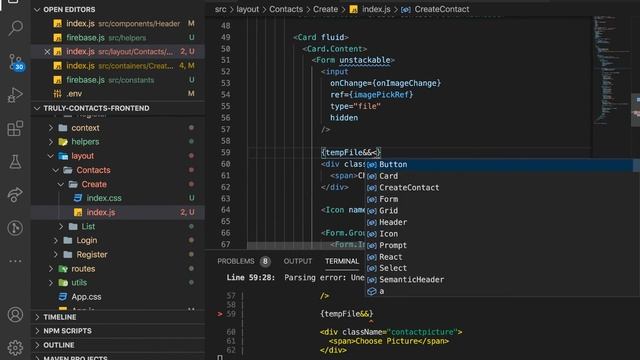Image resolution: width=640 pixels, height=360 pixels.
Task: Click the layout breadcrumb segment
Action: pyautogui.click(x=247, y=9)
